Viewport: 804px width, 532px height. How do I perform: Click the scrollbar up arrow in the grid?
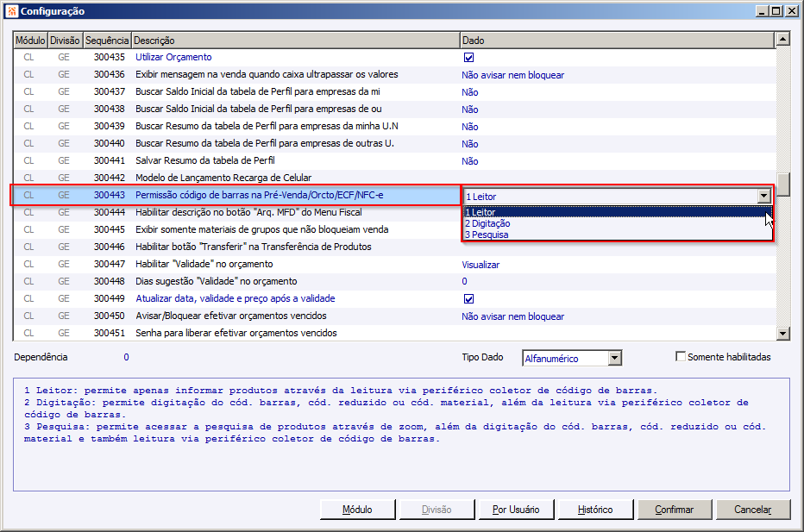[782, 39]
